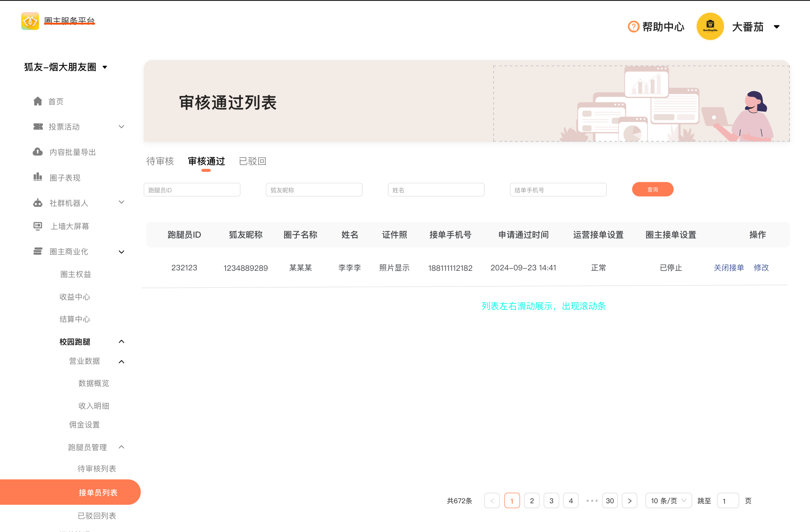Click the 大番茄 user avatar
The width and height of the screenshot is (810, 532).
coord(710,27)
